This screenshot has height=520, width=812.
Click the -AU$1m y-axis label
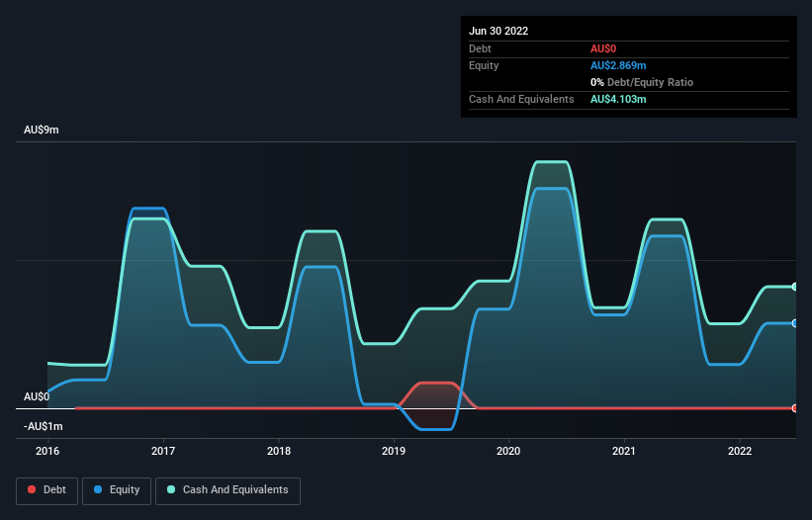pyautogui.click(x=43, y=426)
